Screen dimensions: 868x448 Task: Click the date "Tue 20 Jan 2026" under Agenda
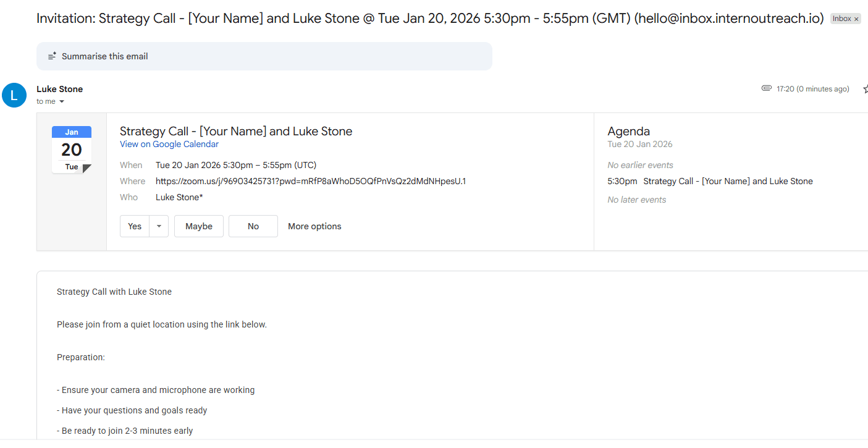(x=640, y=144)
